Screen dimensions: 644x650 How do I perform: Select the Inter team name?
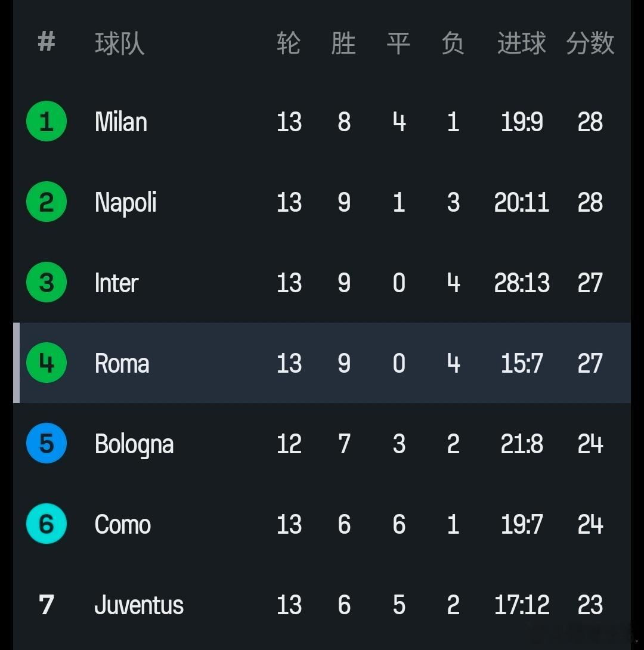[116, 283]
